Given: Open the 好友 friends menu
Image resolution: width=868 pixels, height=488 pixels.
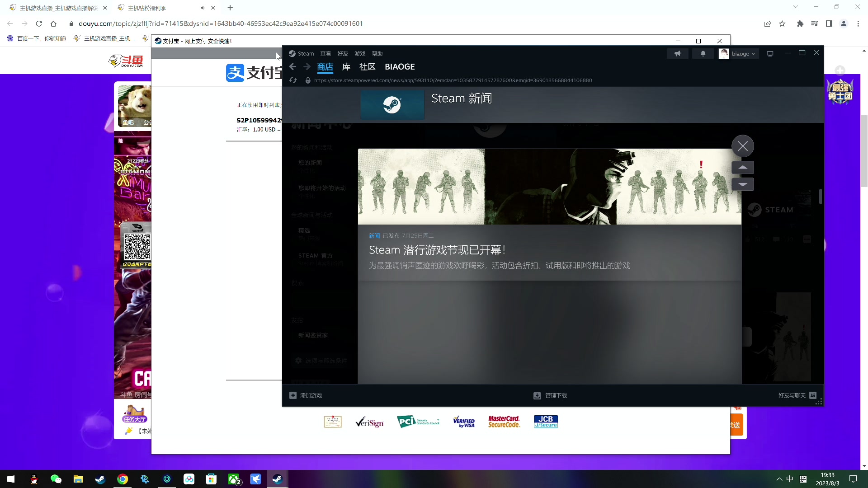Looking at the screenshot, I should point(343,54).
